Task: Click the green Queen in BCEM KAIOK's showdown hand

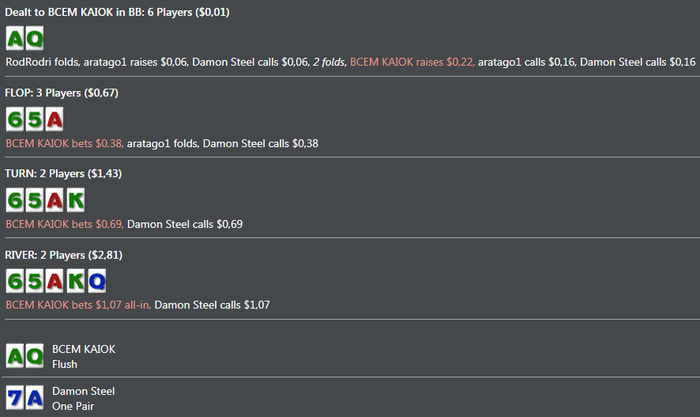Action: [34, 357]
